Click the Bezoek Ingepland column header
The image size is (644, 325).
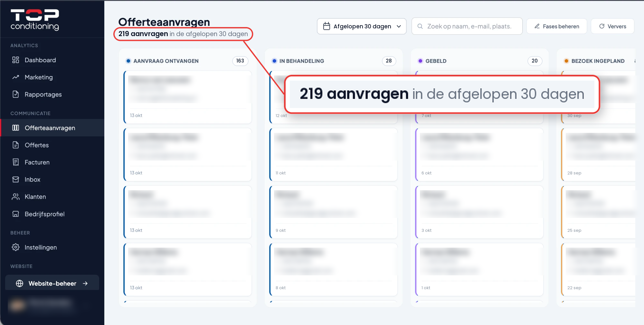point(598,61)
